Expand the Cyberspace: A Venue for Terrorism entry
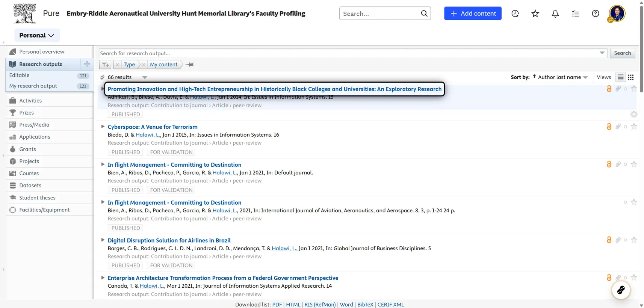Viewport: 644px width, 308px height. (x=103, y=127)
